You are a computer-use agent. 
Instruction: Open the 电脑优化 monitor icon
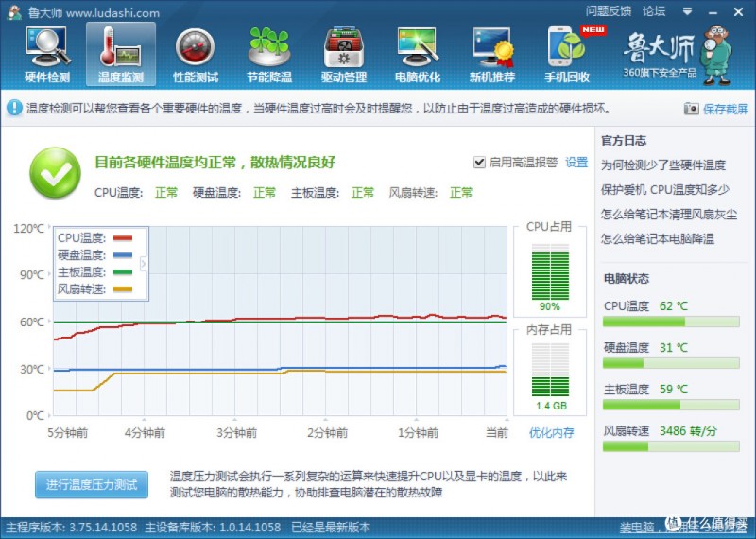pos(418,46)
